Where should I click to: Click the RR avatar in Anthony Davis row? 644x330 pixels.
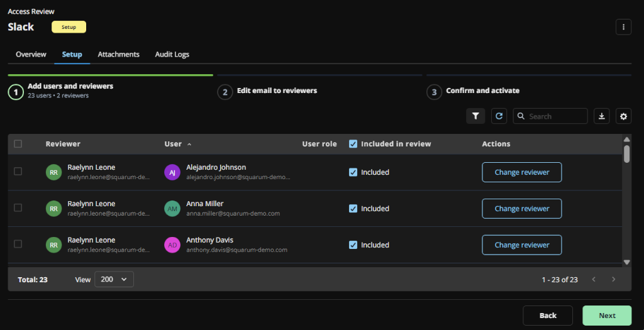(53, 245)
